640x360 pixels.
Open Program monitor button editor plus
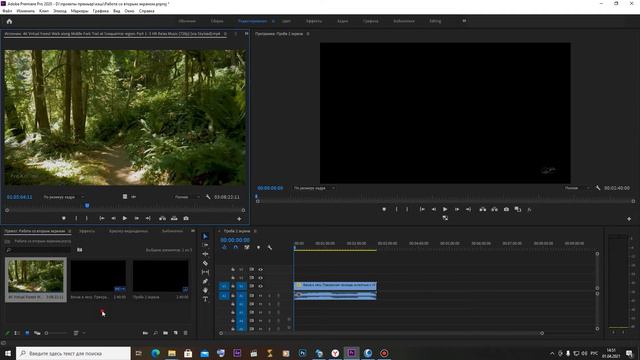629,219
